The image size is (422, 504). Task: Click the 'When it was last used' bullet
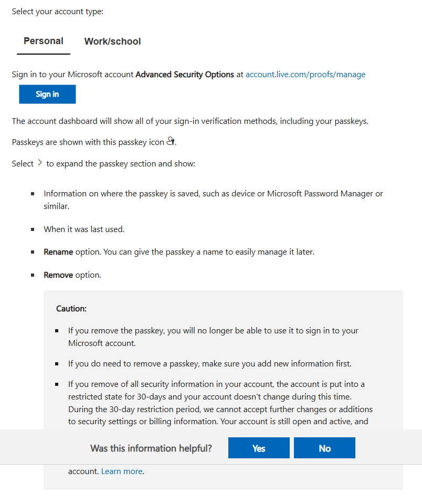[84, 229]
